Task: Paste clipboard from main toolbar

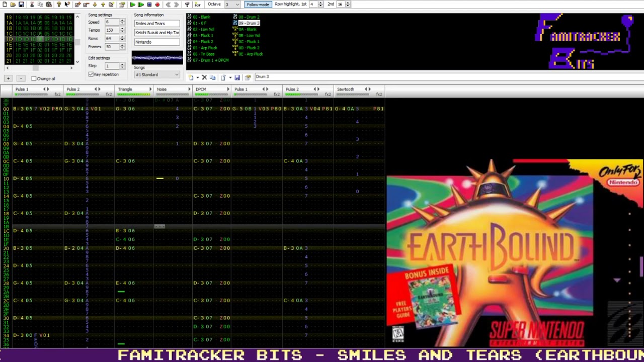Action: pyautogui.click(x=49, y=5)
